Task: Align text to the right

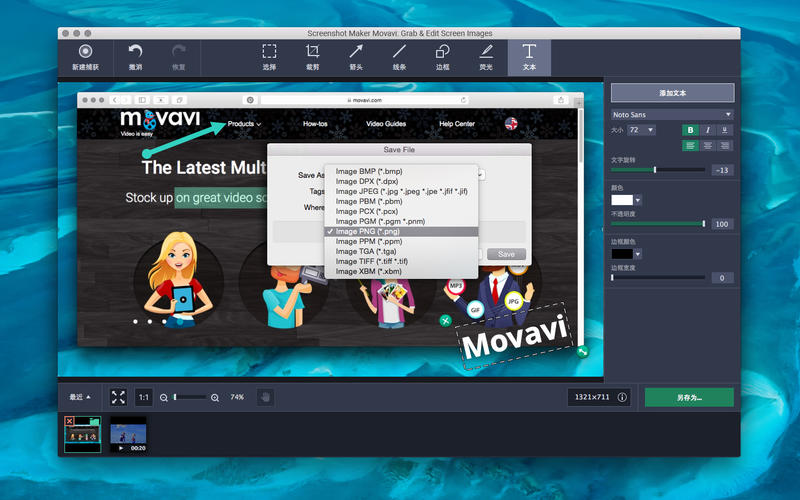Action: click(724, 146)
